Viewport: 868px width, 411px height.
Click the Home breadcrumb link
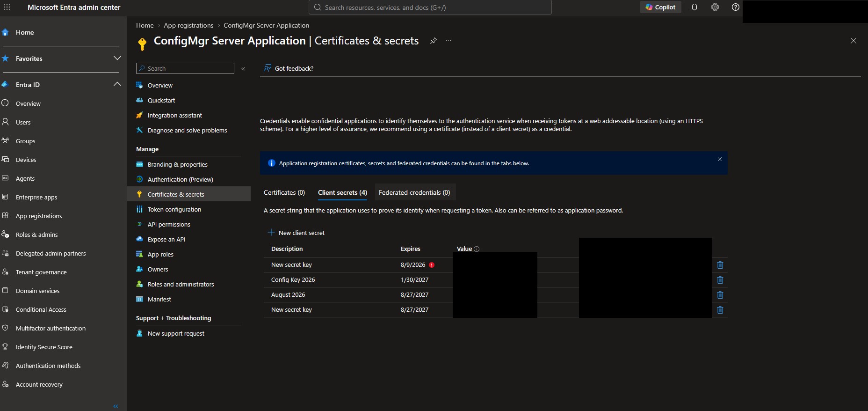pyautogui.click(x=145, y=25)
